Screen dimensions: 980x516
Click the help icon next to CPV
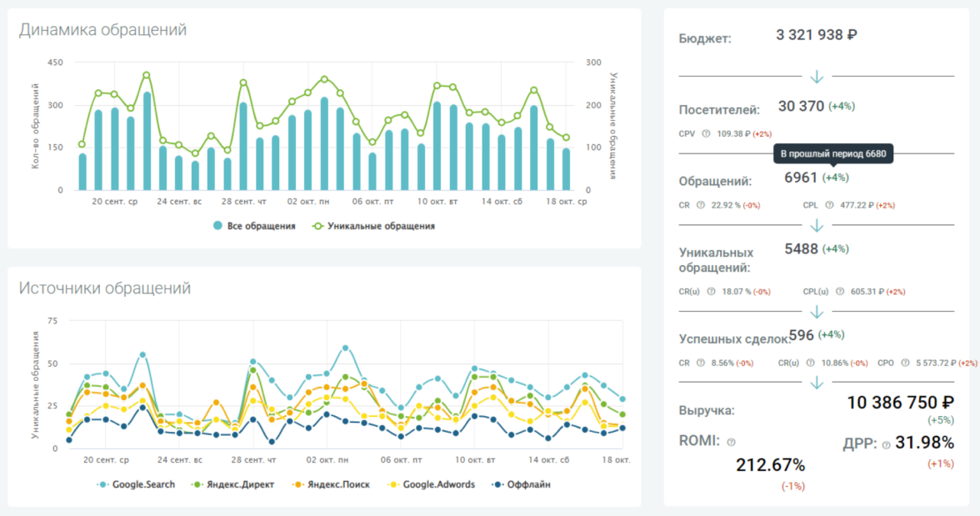coord(707,133)
